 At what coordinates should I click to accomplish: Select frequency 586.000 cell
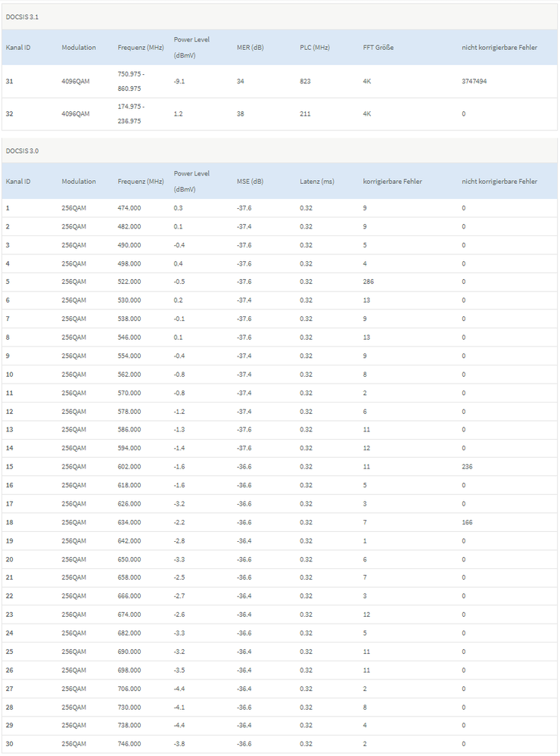129,430
